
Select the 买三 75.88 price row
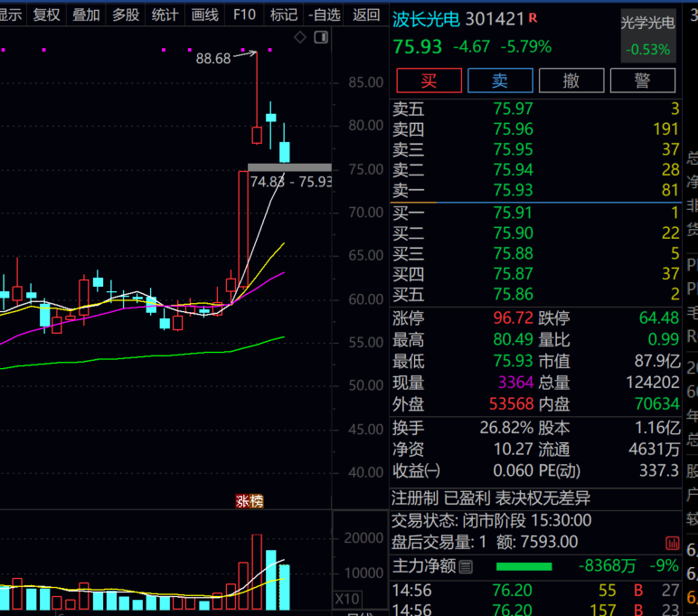pos(535,254)
